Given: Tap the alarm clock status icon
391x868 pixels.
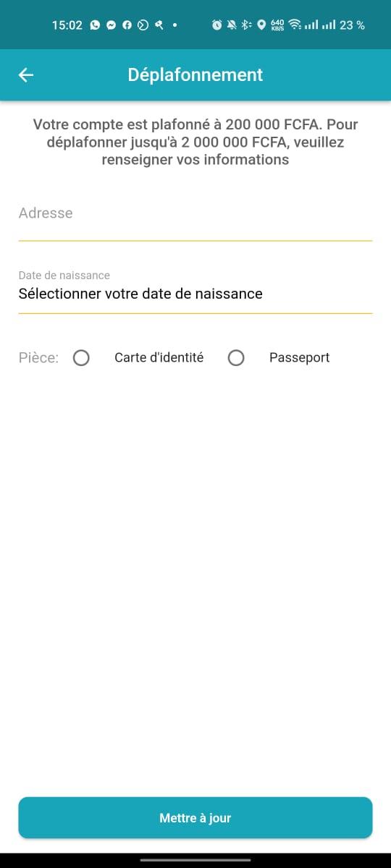Looking at the screenshot, I should (216, 25).
